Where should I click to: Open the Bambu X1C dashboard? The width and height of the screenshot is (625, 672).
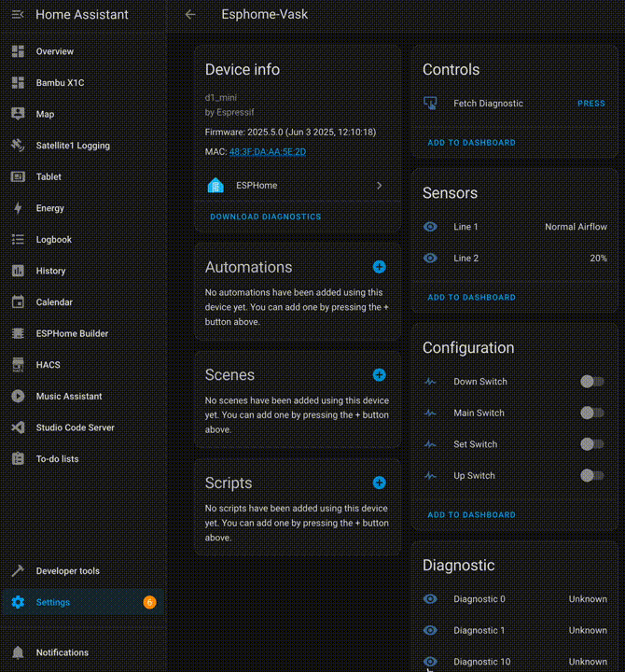tap(83, 83)
